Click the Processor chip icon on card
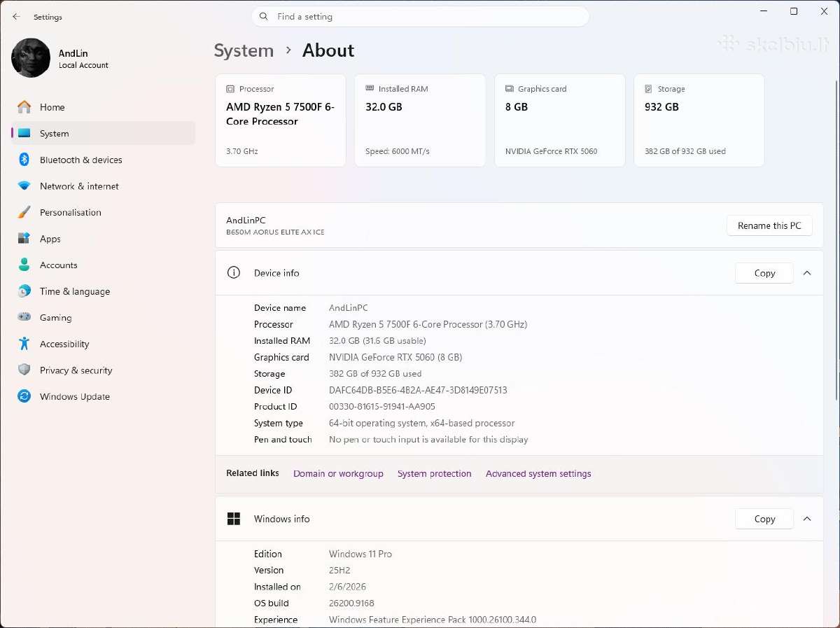840x628 pixels. pos(230,89)
